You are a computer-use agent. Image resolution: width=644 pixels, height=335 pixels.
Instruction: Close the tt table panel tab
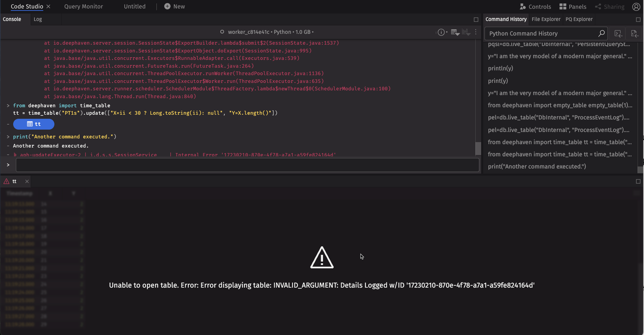tap(27, 181)
